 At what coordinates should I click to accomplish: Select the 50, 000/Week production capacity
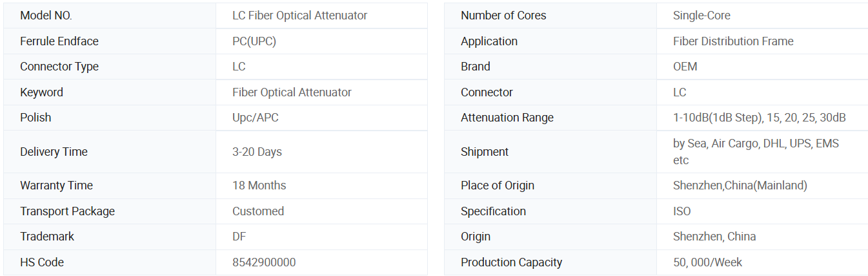(x=707, y=262)
